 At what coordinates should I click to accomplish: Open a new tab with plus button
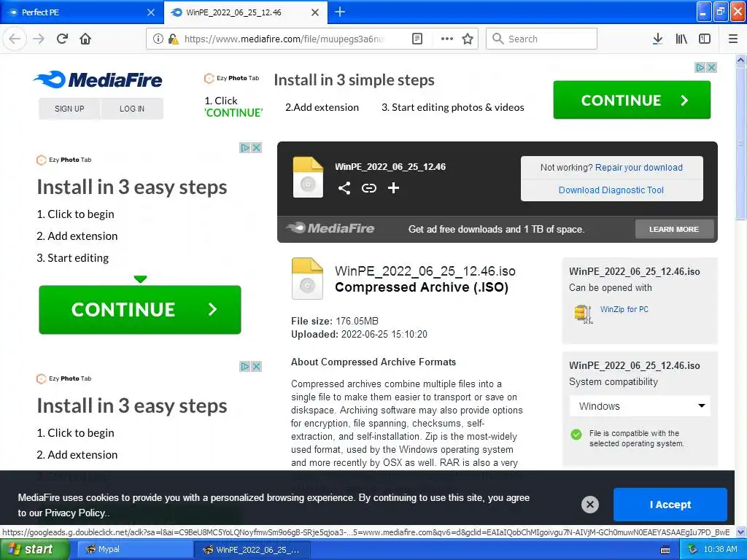340,12
